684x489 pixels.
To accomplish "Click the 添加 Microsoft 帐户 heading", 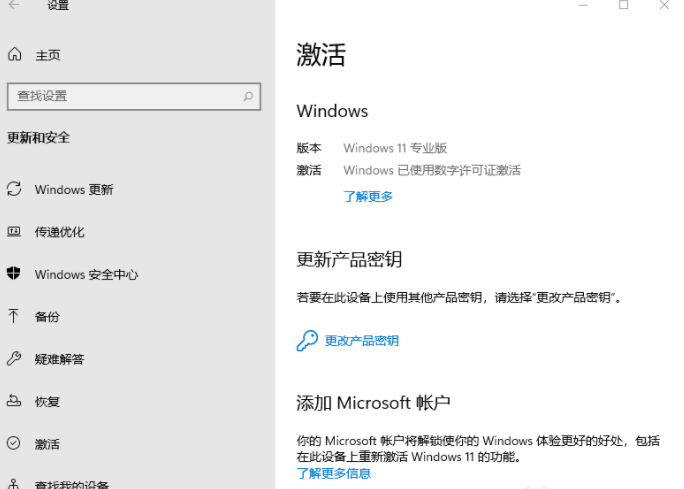I will coord(373,403).
